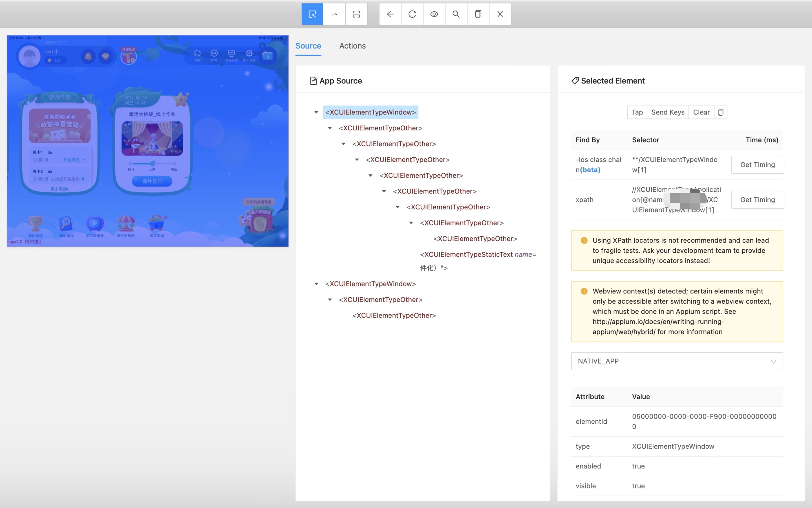This screenshot has height=508, width=812.
Task: Select the unhighlighted XCUIElementTypeWindow tree row
Action: point(370,284)
